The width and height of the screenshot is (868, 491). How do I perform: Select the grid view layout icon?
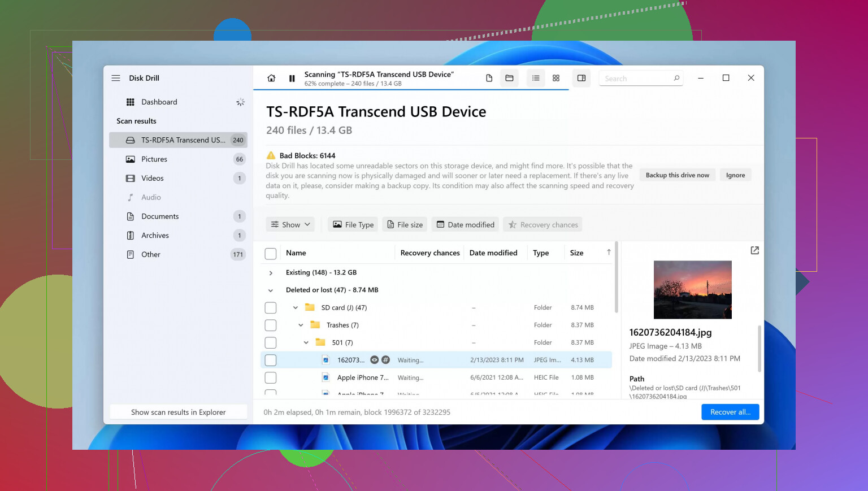(x=556, y=79)
